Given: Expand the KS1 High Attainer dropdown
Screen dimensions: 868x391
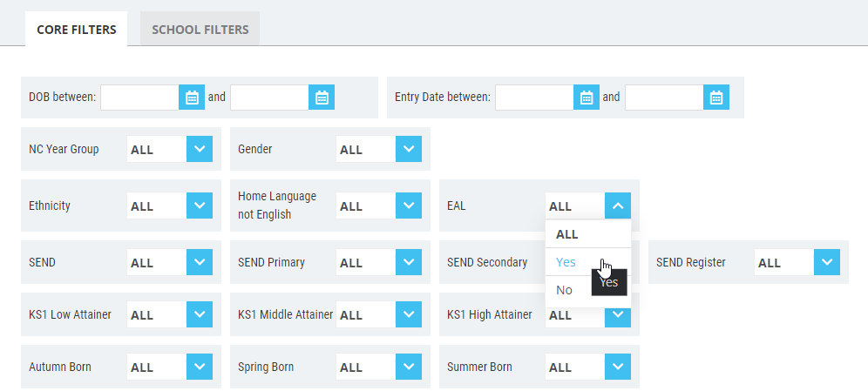Looking at the screenshot, I should pos(618,318).
